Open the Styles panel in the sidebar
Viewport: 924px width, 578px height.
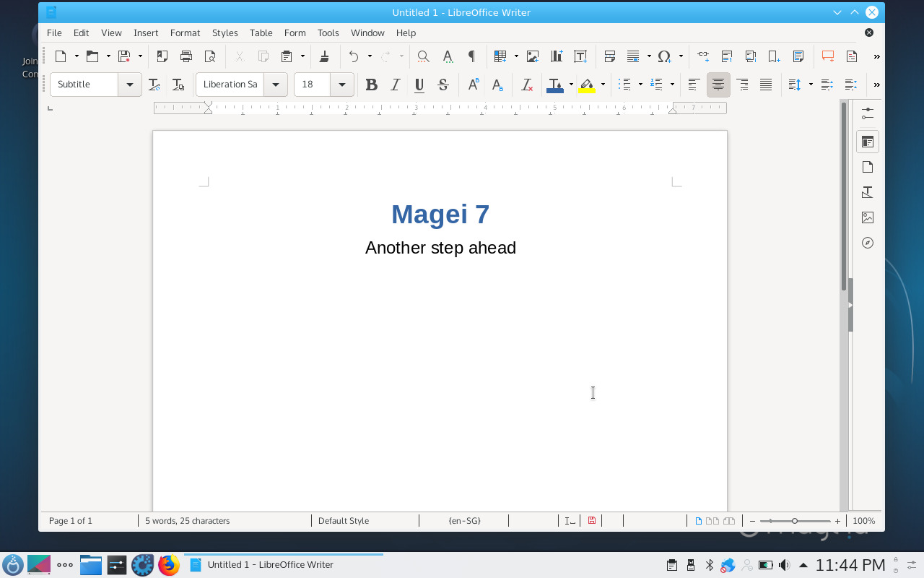pyautogui.click(x=867, y=192)
